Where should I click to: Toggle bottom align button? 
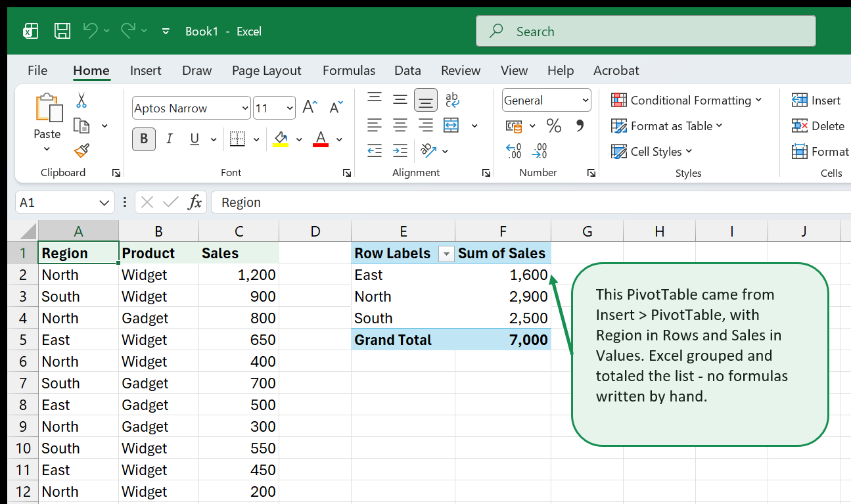point(426,100)
